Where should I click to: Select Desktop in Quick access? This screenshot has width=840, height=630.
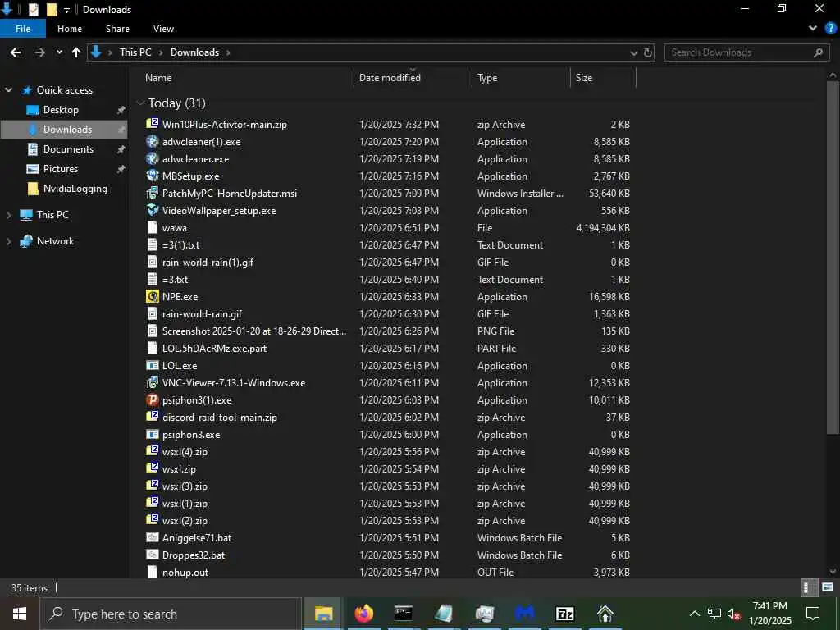[x=61, y=110]
